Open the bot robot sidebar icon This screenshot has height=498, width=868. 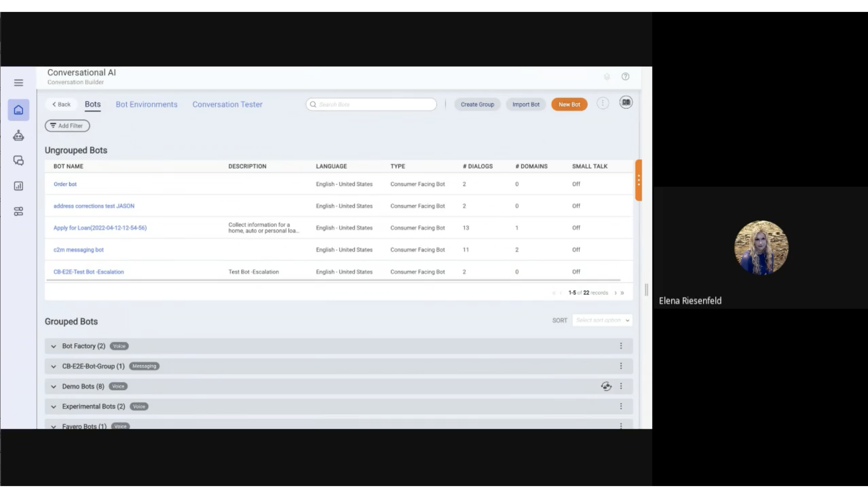pos(19,135)
